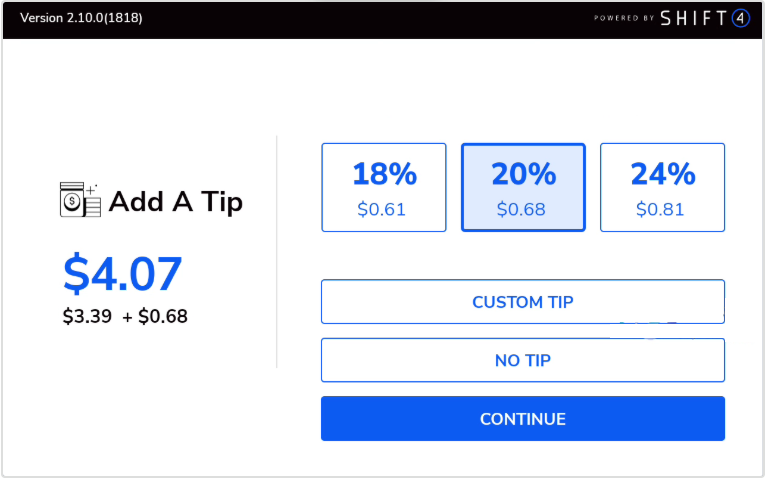
Task: Click the Version 2.10.0(1818) label
Action: (x=81, y=18)
